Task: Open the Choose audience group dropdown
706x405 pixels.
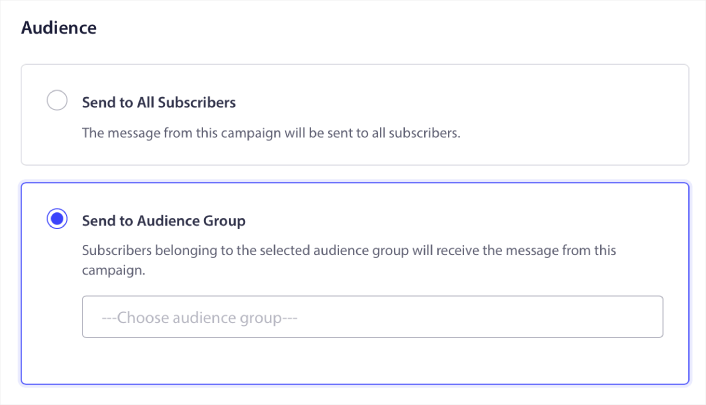Action: click(x=372, y=317)
